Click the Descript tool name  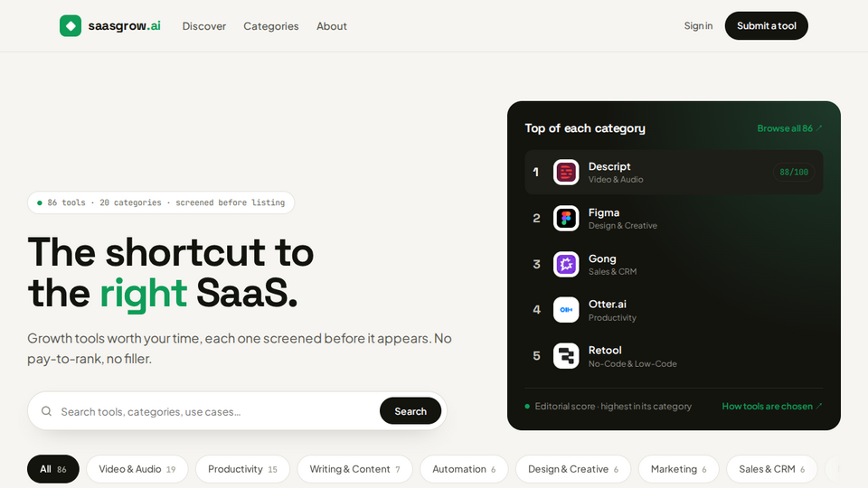click(x=609, y=166)
